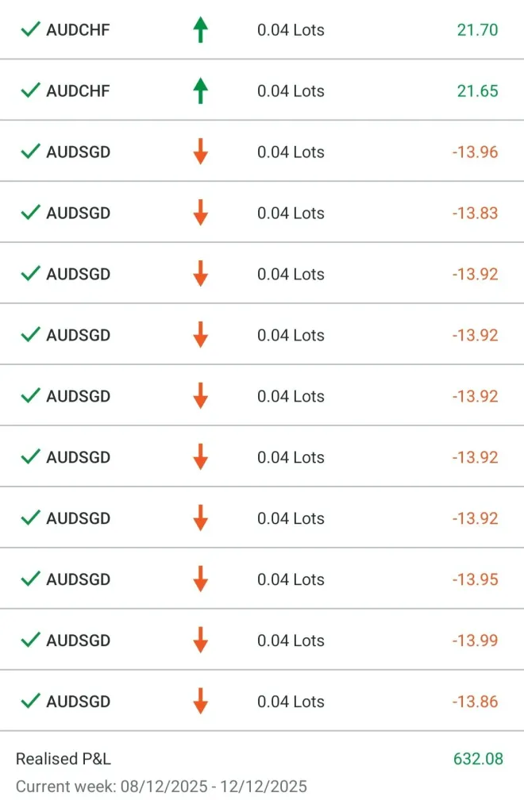Click the red down arrow on the -13.95 AUDSGD trade
Image resolution: width=524 pixels, height=812 pixels.
click(200, 579)
